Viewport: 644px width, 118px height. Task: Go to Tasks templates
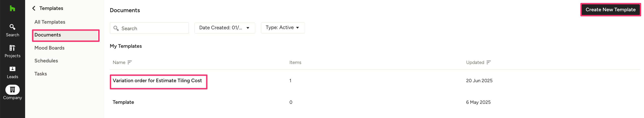41,74
